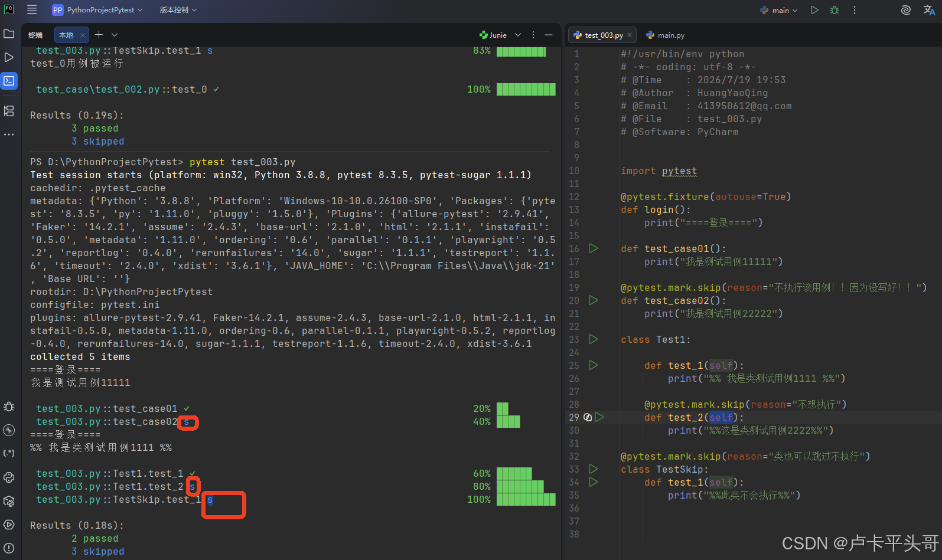Open the Debug tool window bug icon
Screen dimensions: 942x560
[9, 407]
